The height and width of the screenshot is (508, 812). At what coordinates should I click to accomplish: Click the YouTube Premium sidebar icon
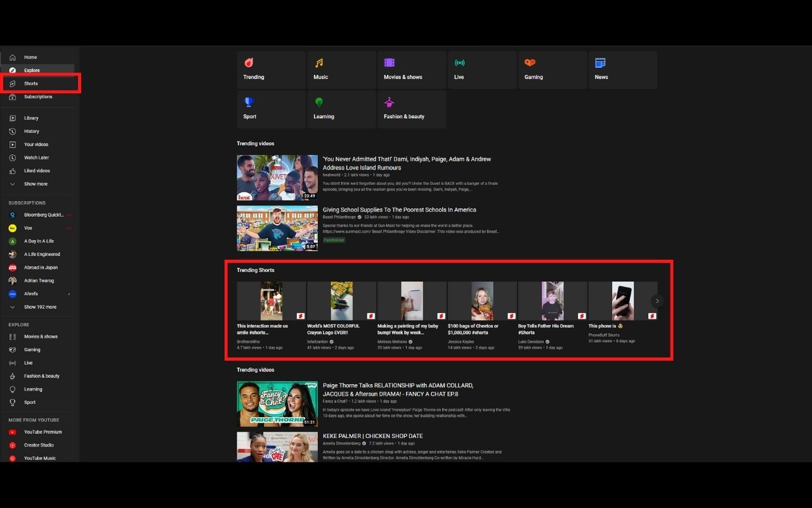pyautogui.click(x=13, y=432)
